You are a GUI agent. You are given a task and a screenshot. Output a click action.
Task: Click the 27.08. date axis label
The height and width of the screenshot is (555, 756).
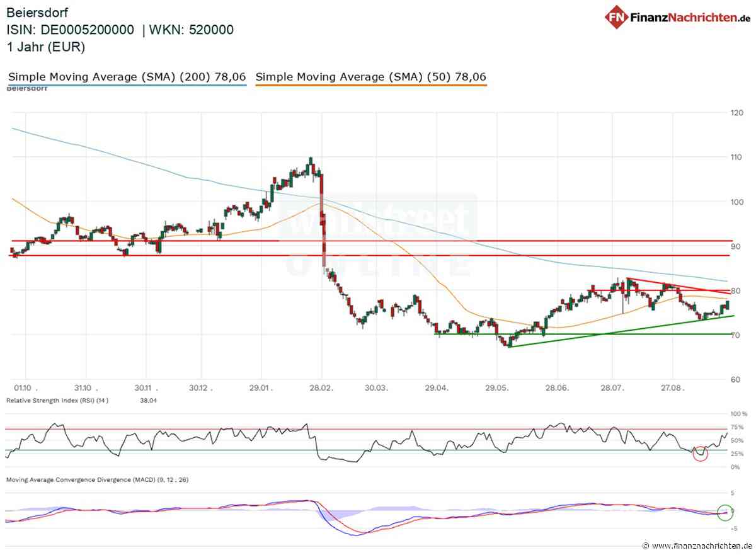coord(673,387)
